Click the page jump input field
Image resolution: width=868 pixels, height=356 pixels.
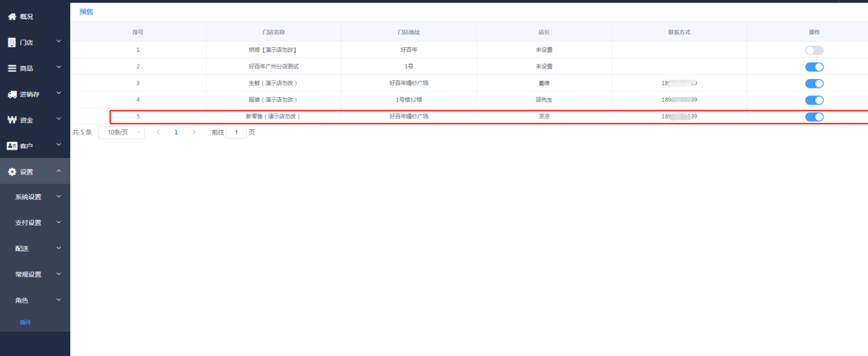[x=236, y=132]
